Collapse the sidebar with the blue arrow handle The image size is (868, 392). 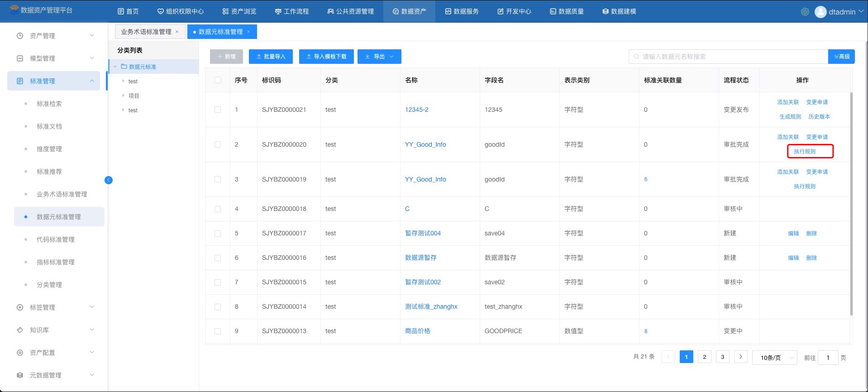tap(109, 180)
